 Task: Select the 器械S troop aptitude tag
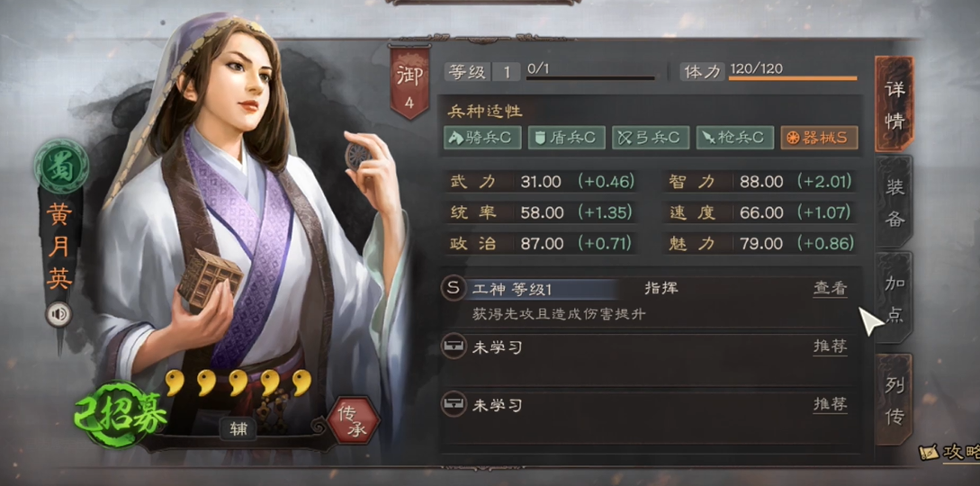pyautogui.click(x=819, y=138)
